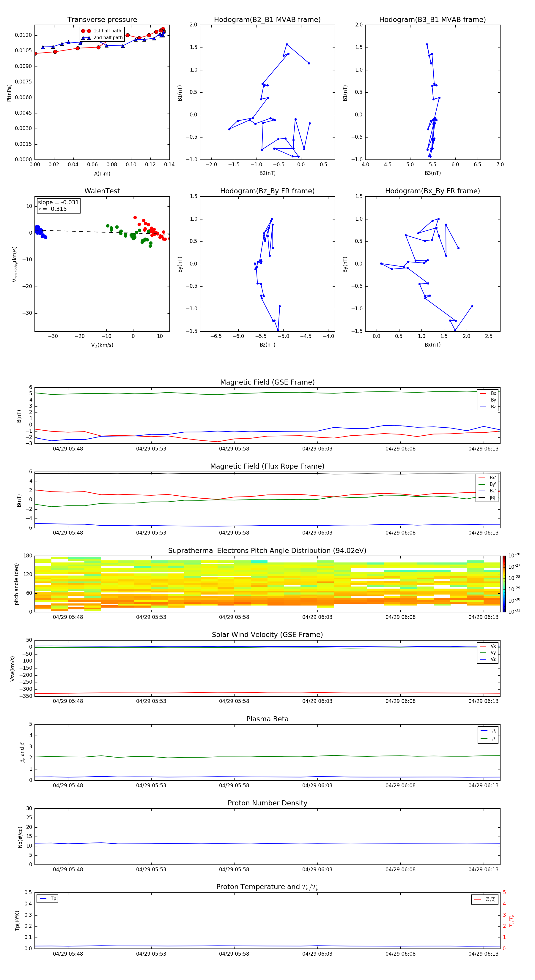This screenshot has width=535, height=980.
Task: Click the "Transverse pressure" plot title
Action: (x=102, y=20)
